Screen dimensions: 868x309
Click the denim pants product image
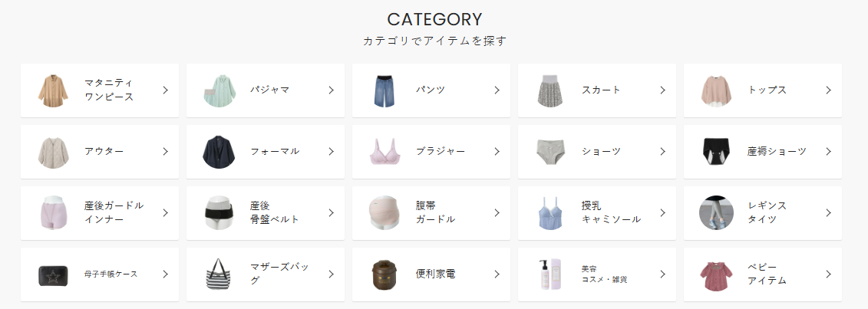[x=385, y=90]
